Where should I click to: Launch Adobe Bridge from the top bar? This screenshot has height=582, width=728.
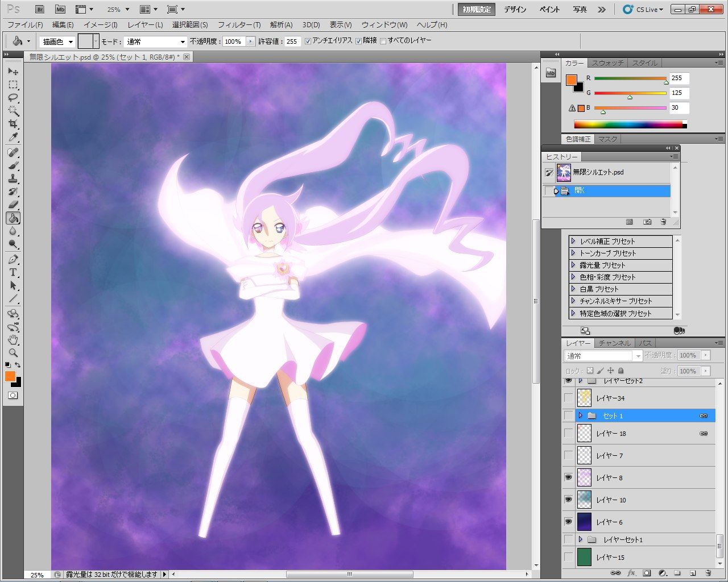pyautogui.click(x=39, y=10)
